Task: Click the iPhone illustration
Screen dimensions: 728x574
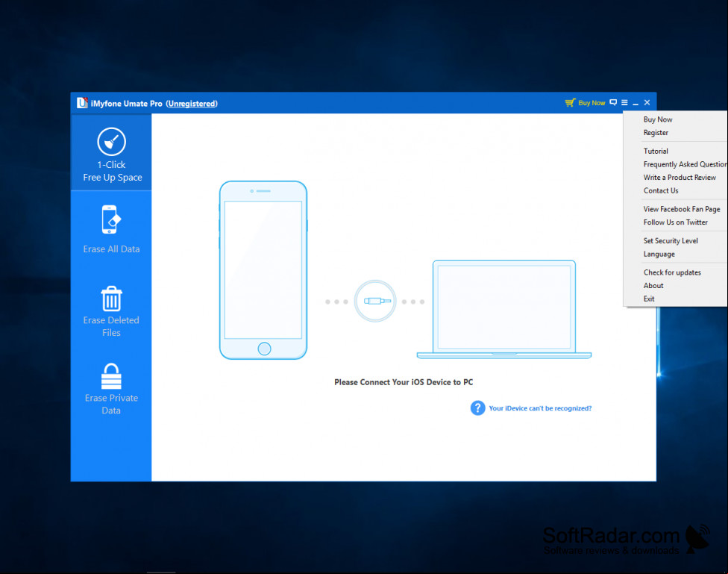Action: pos(263,270)
